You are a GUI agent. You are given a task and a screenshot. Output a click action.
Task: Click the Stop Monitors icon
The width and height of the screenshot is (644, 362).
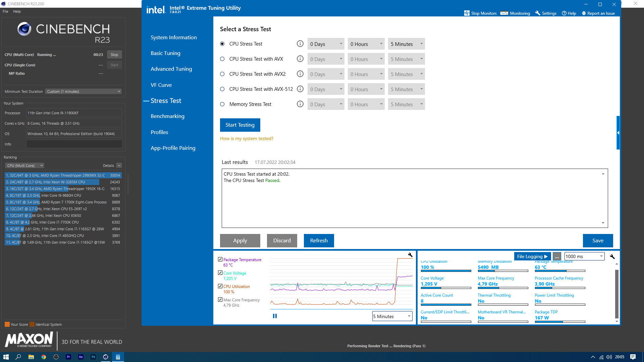point(467,13)
